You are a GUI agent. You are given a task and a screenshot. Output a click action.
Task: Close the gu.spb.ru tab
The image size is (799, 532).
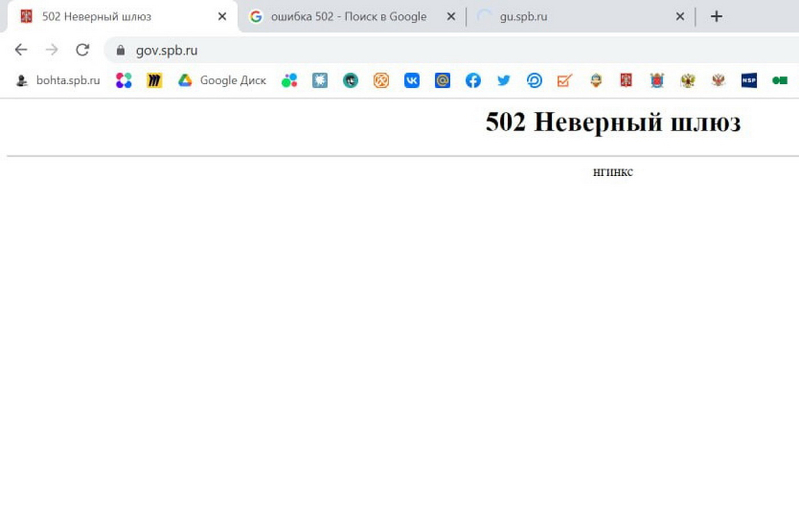tap(680, 17)
